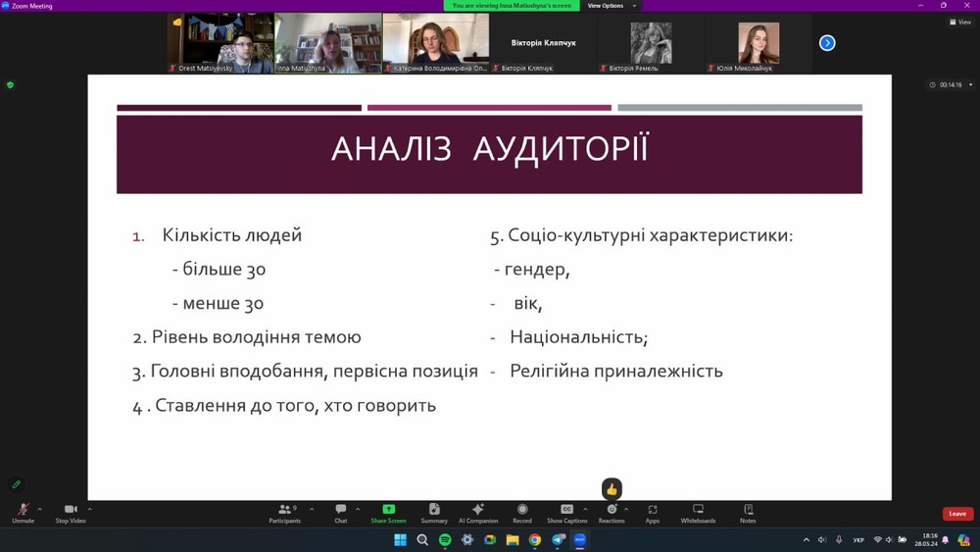Show hidden system tray icons
This screenshot has height=552, width=980.
click(807, 539)
